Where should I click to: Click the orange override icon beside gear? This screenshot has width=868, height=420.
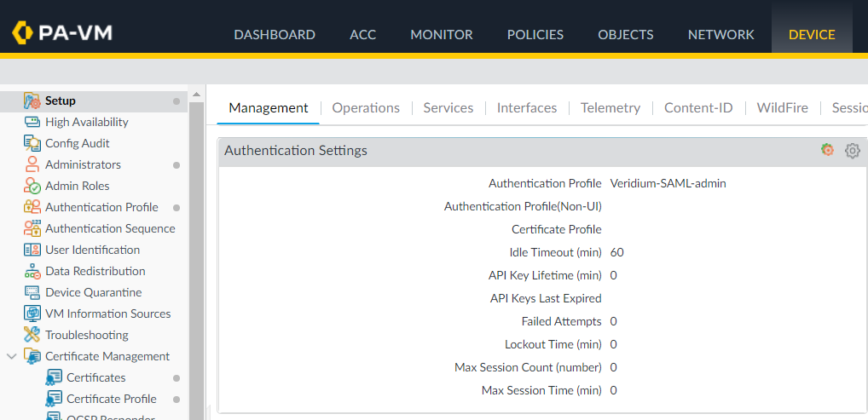tap(827, 150)
